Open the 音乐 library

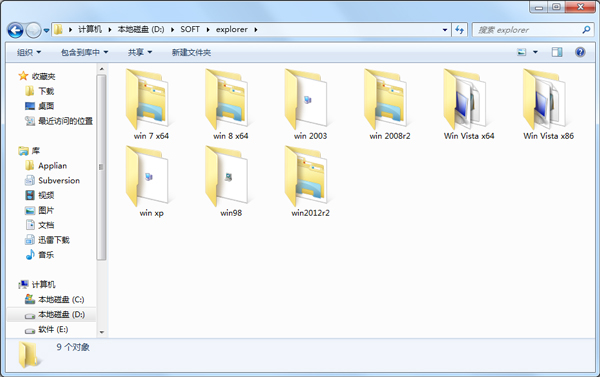click(x=40, y=255)
